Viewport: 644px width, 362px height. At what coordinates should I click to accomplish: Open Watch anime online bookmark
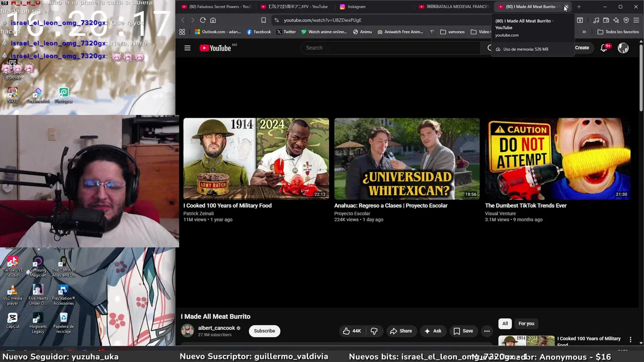[x=324, y=32]
